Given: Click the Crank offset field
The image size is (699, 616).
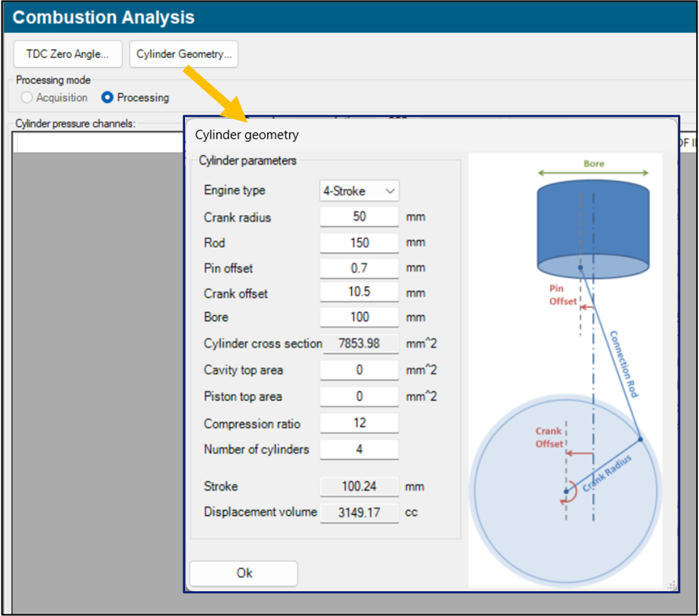Looking at the screenshot, I should click(x=360, y=292).
